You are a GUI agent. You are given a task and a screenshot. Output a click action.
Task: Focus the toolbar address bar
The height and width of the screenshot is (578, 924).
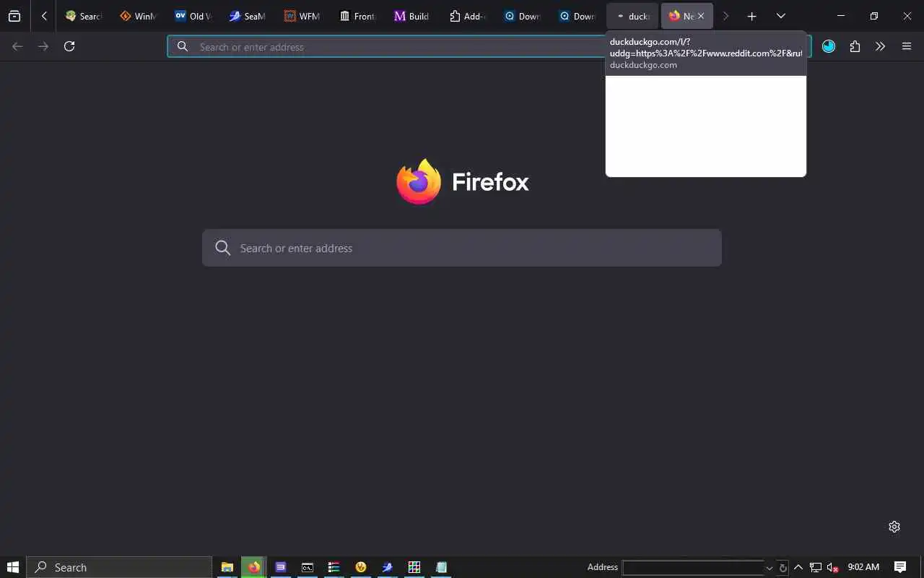[489, 47]
